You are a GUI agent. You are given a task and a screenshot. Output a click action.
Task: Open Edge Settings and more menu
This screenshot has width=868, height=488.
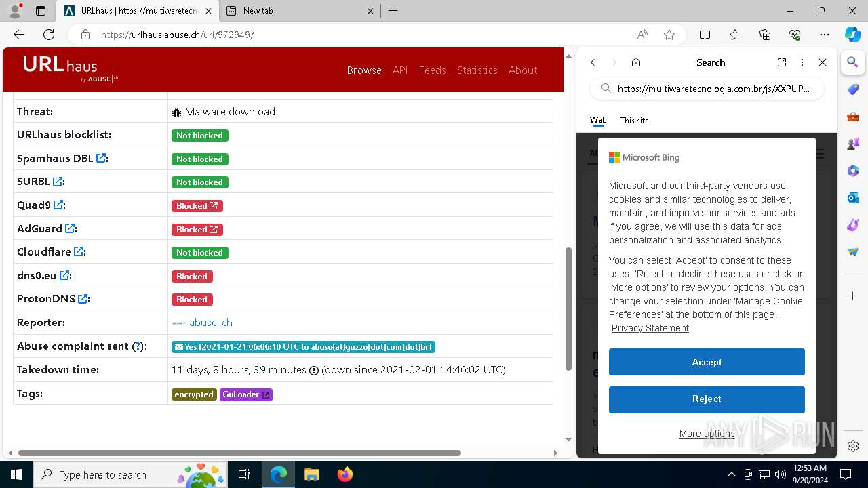pyautogui.click(x=825, y=35)
